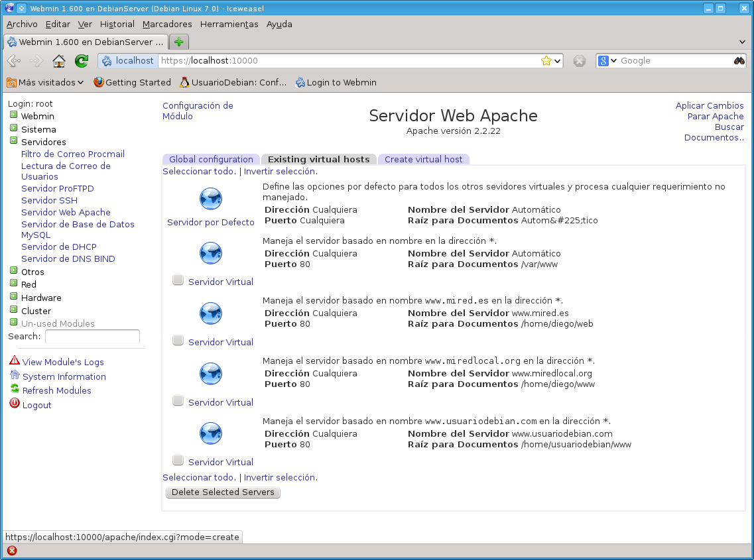
Task: Open the Marcadores menu
Action: point(167,24)
